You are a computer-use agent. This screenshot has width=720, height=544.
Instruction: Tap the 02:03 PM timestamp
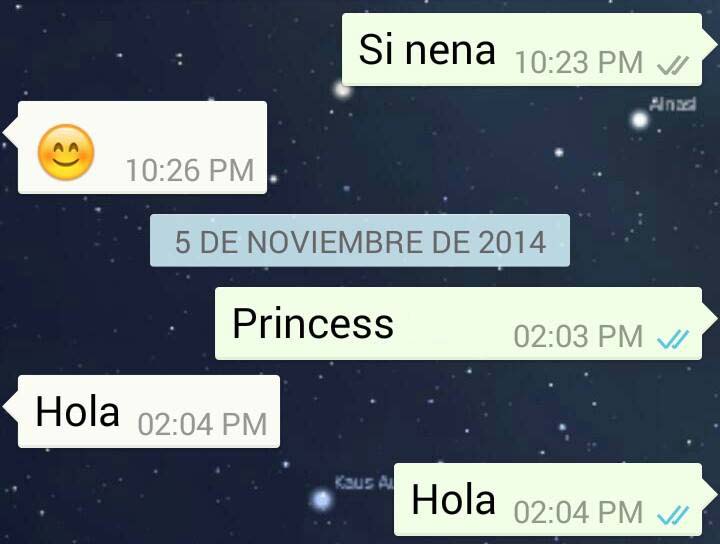coord(578,336)
